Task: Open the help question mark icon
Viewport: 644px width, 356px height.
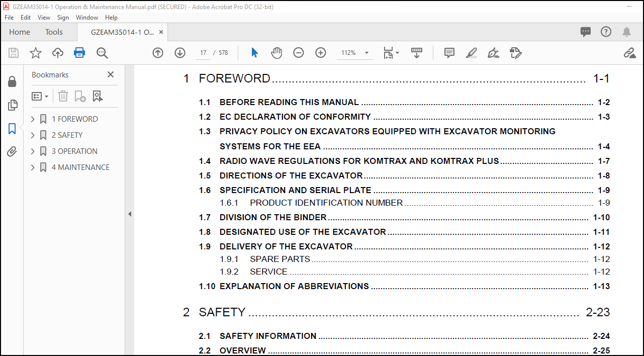Action: 606,32
